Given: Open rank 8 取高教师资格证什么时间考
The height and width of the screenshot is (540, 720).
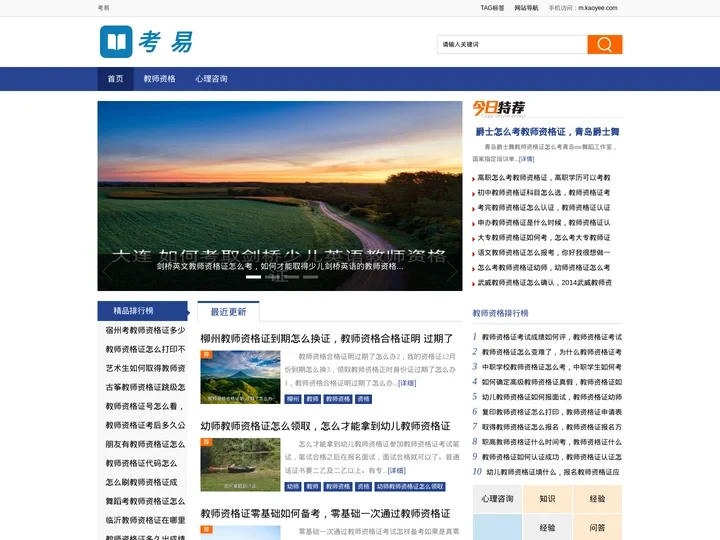Looking at the screenshot, I should click(551, 442).
